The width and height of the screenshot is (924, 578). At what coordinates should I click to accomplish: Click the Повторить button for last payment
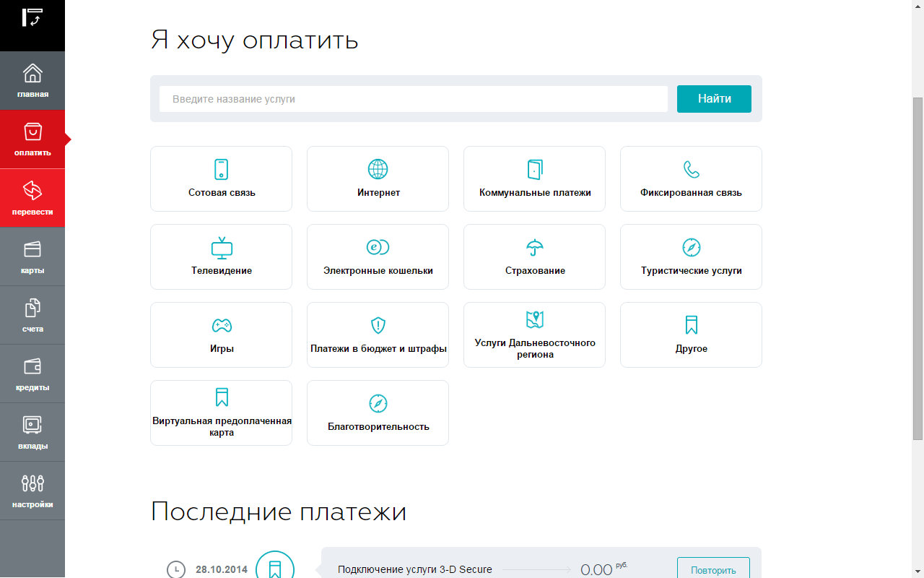tap(713, 569)
